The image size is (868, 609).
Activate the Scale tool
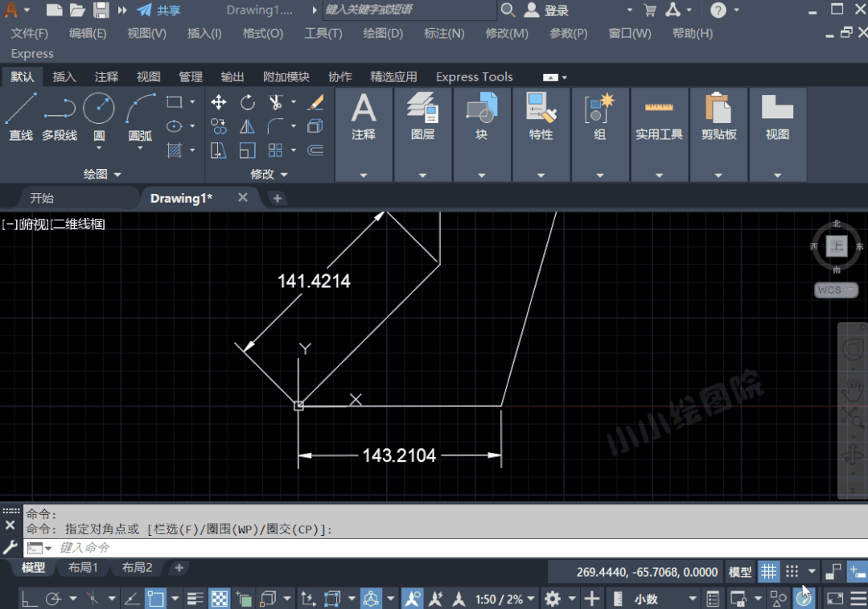point(248,150)
